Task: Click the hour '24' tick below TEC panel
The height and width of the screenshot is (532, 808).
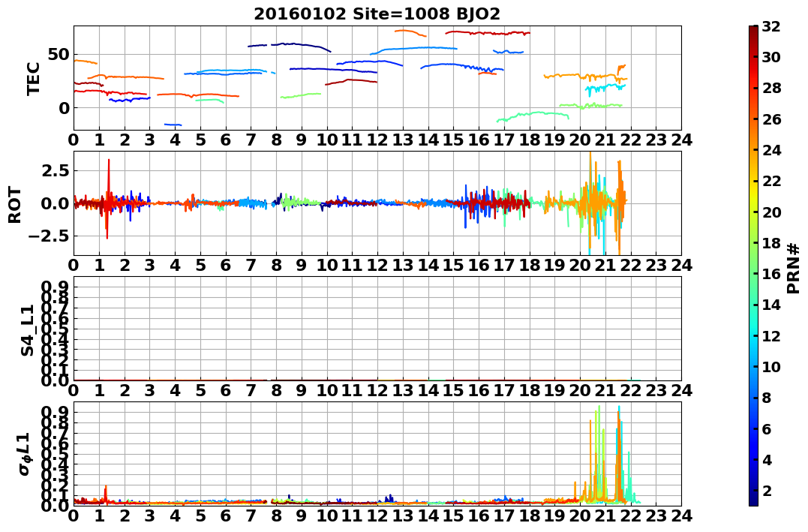Action: click(681, 140)
